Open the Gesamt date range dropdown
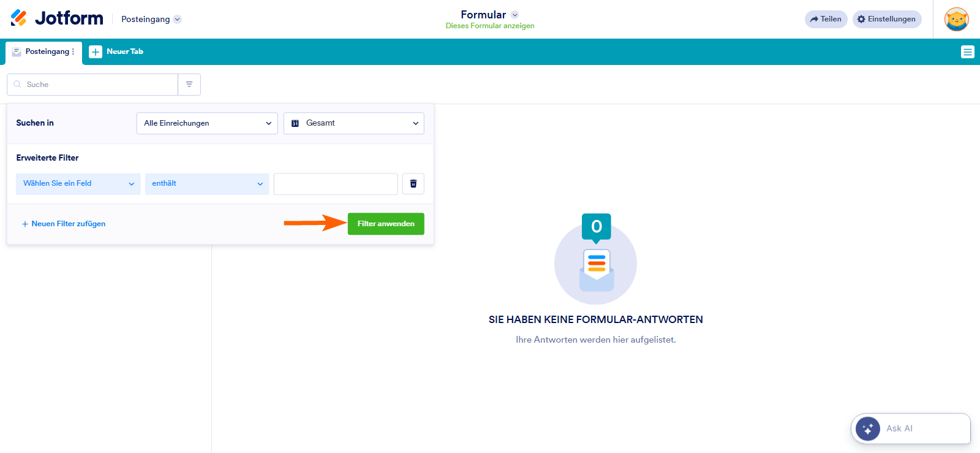 pos(354,123)
